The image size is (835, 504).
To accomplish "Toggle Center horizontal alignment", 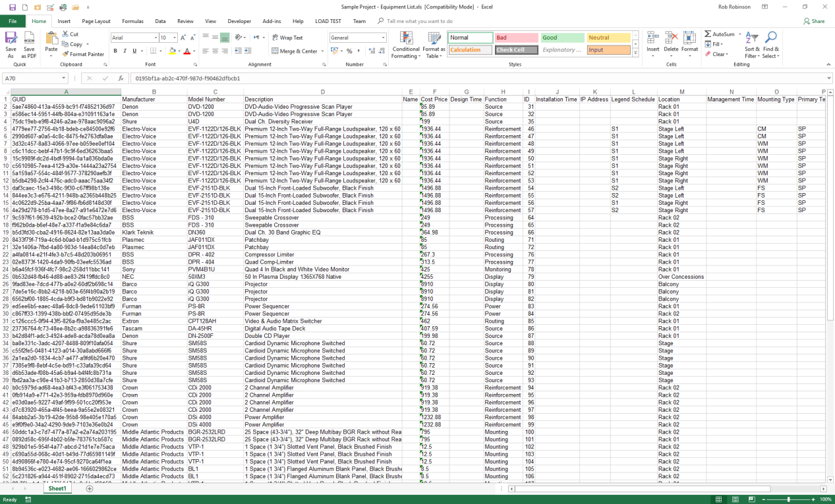I will click(x=215, y=51).
